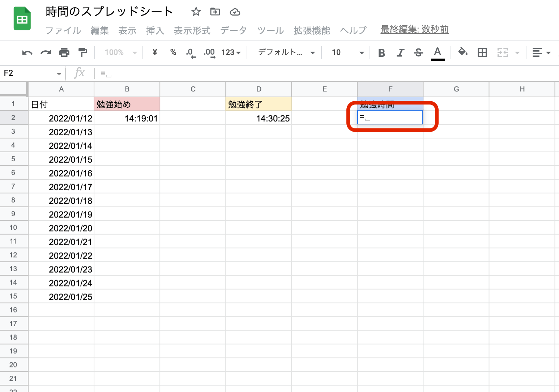Format as currency with yen icon
The height and width of the screenshot is (392, 559).
pyautogui.click(x=155, y=52)
